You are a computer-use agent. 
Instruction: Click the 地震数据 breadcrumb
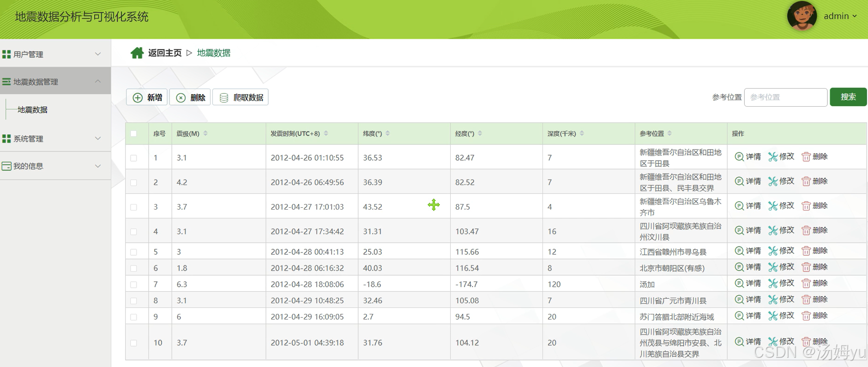[214, 53]
